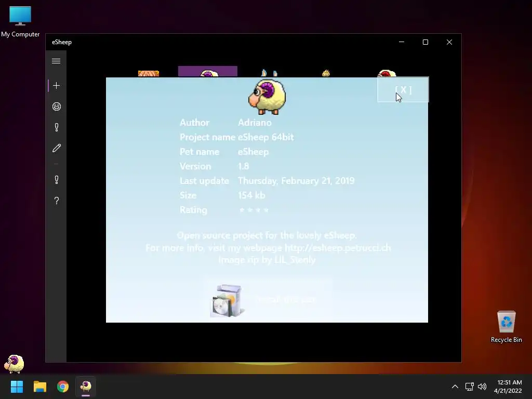Image resolution: width=532 pixels, height=399 pixels.
Task: Select the orange-haired pet thumbnail
Action: click(149, 73)
